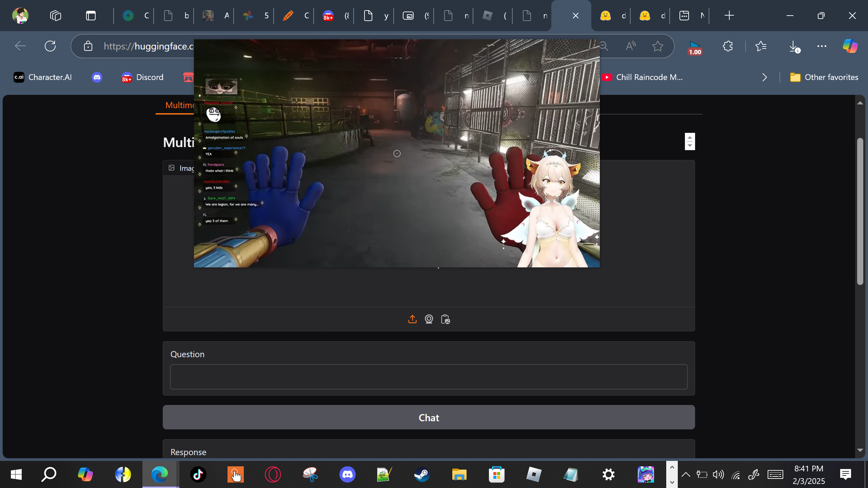
Task: Open a new browser tab
Action: point(729,16)
